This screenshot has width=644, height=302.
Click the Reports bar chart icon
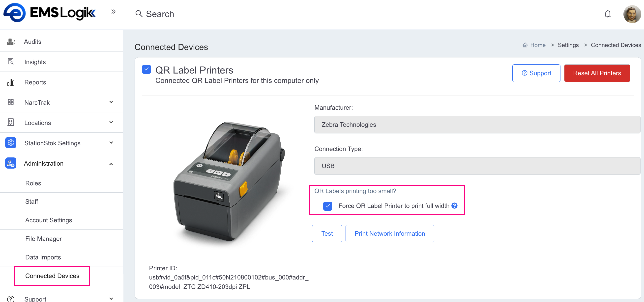pyautogui.click(x=10, y=82)
